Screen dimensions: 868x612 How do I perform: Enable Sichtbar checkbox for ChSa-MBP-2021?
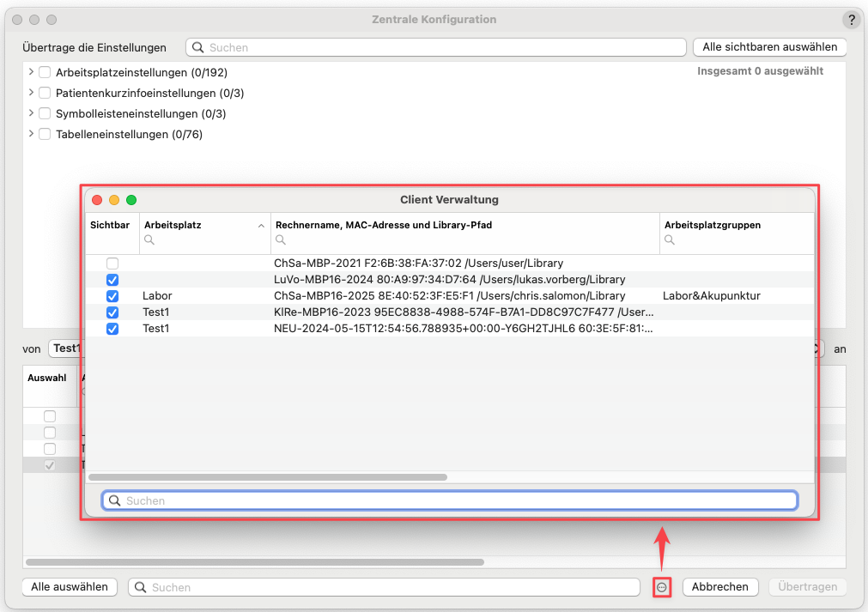[112, 264]
